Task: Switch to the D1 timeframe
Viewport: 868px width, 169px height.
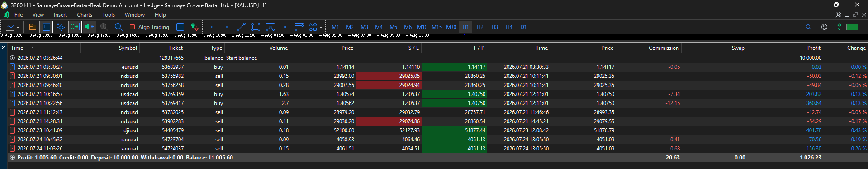Action: (523, 27)
